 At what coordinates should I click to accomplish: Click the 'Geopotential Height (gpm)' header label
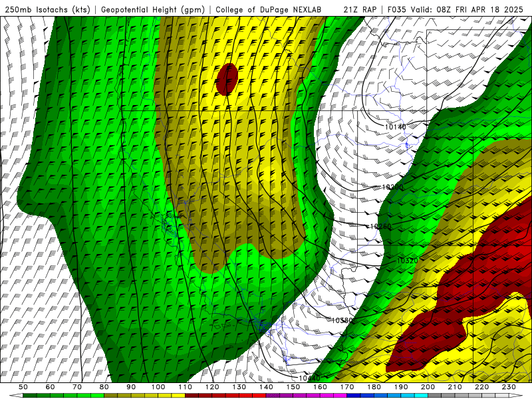153,9
